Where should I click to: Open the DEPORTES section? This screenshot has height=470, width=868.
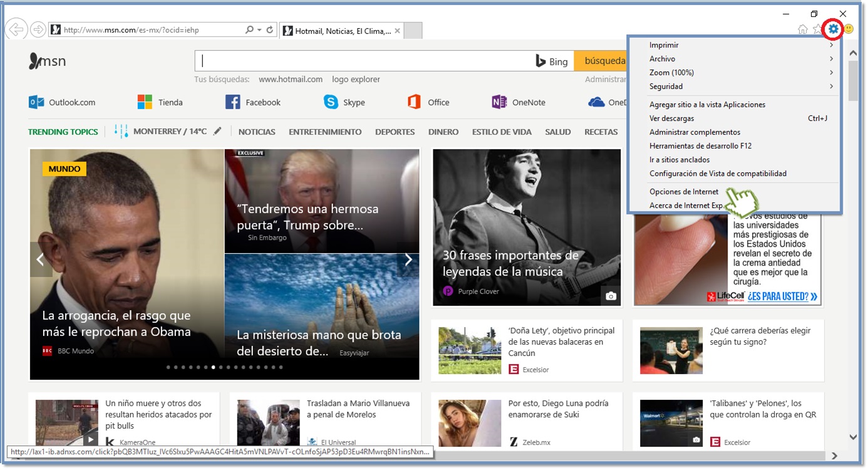395,132
